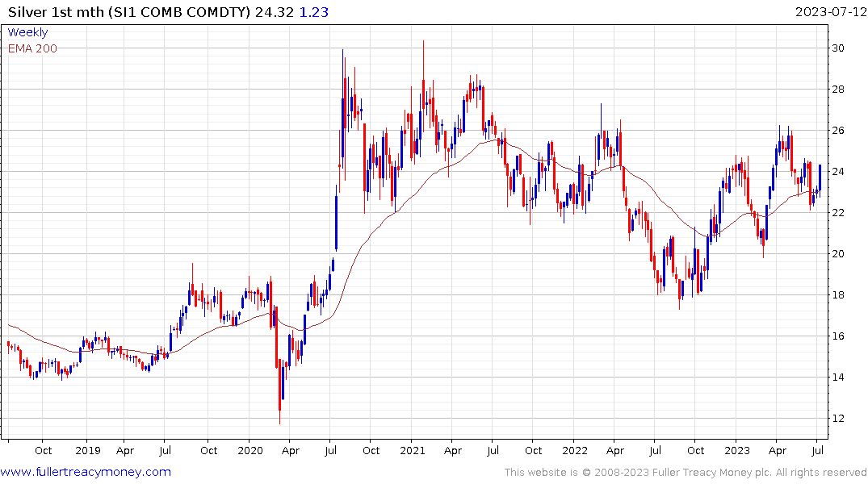Select the blue change value 1.23

pyautogui.click(x=314, y=12)
